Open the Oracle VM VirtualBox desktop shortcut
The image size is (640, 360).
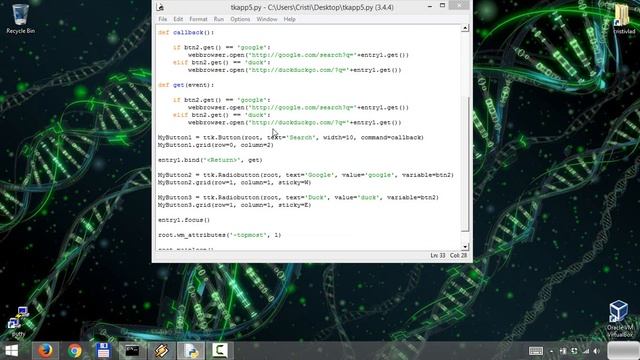point(619,319)
